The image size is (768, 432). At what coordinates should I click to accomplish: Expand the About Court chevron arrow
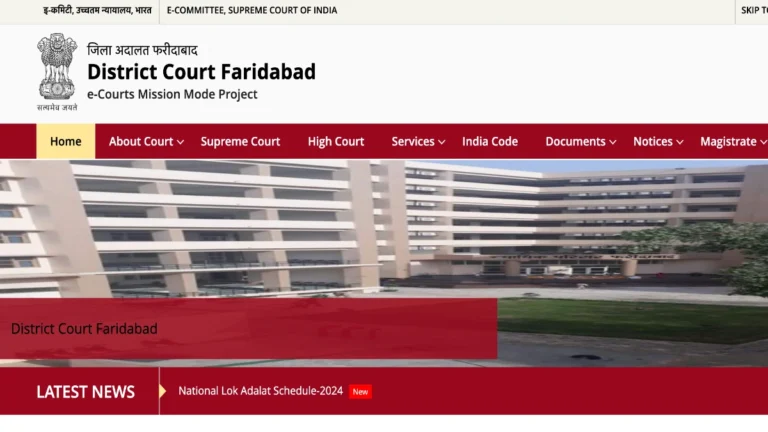pos(180,142)
